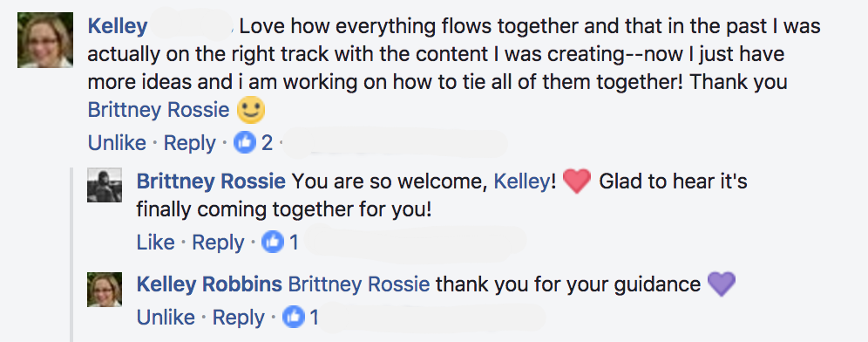Open Brittney Rossie's small profile picture
This screenshot has width=868, height=342.
point(105,186)
